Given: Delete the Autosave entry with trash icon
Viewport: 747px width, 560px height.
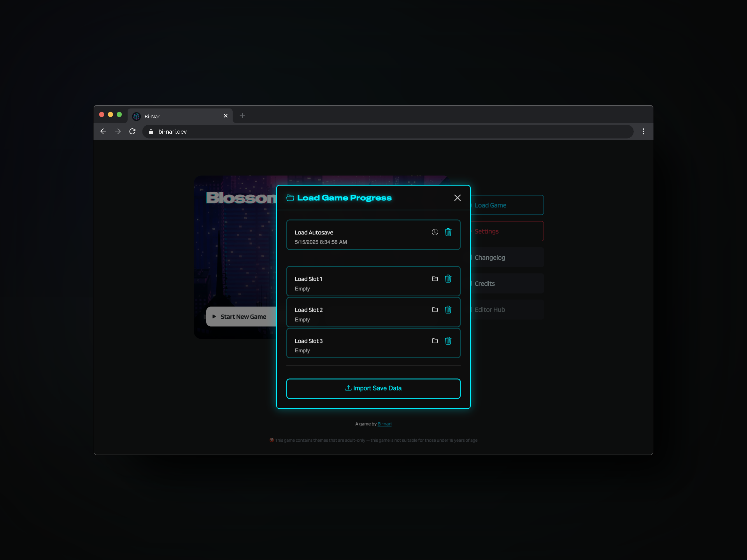Looking at the screenshot, I should click(448, 232).
